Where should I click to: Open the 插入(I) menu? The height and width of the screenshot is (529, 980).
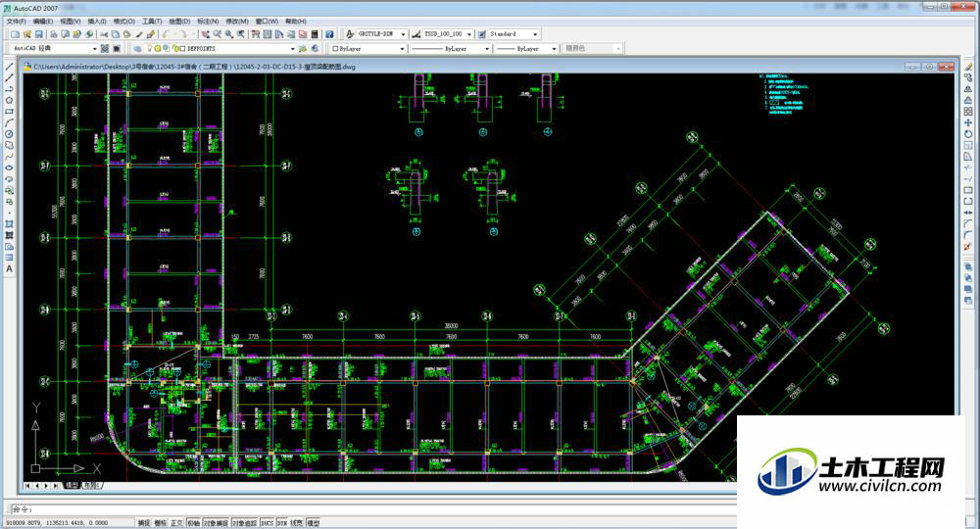click(x=97, y=22)
